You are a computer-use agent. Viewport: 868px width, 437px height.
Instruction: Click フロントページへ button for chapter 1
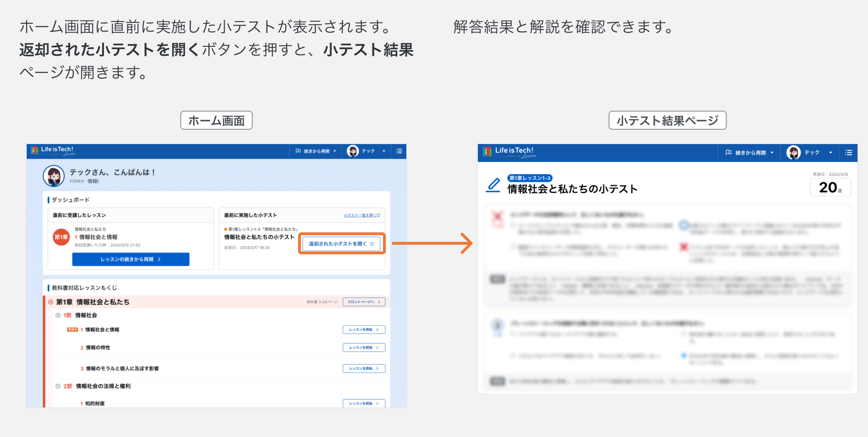point(364,302)
